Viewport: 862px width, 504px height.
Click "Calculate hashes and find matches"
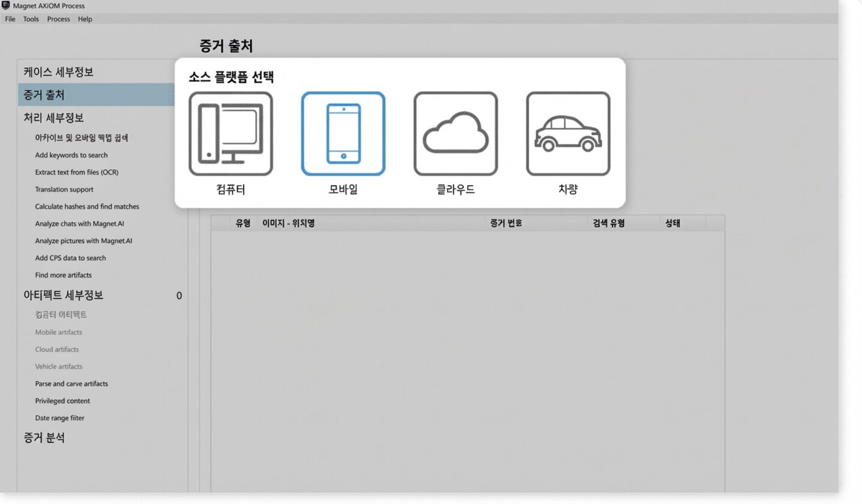[x=86, y=206]
